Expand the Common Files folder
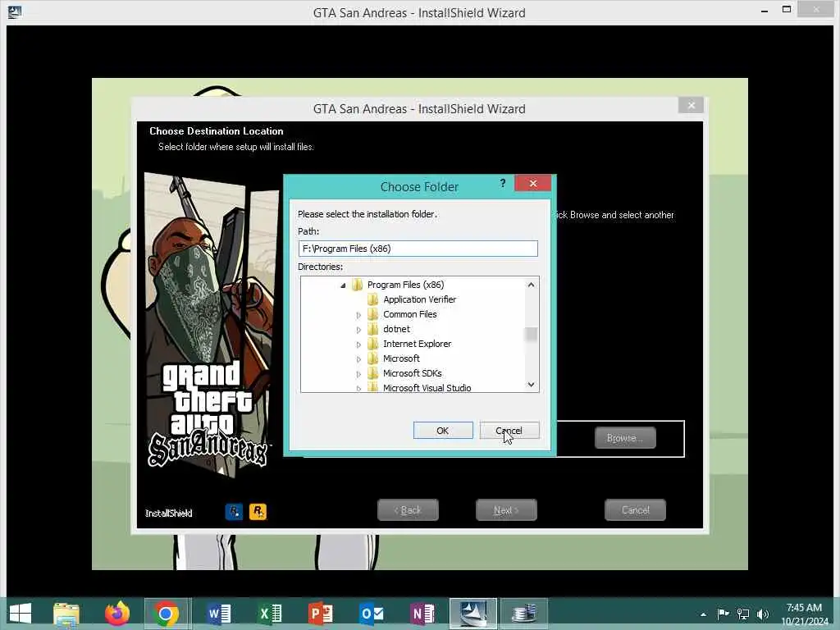 [358, 315]
